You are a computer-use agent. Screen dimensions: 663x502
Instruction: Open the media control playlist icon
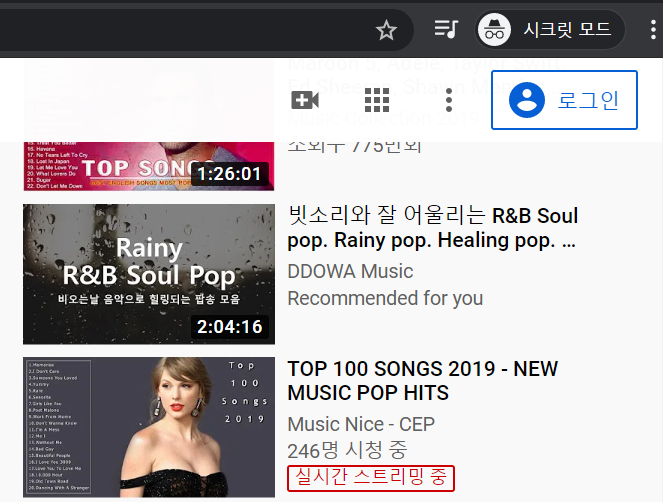click(446, 30)
